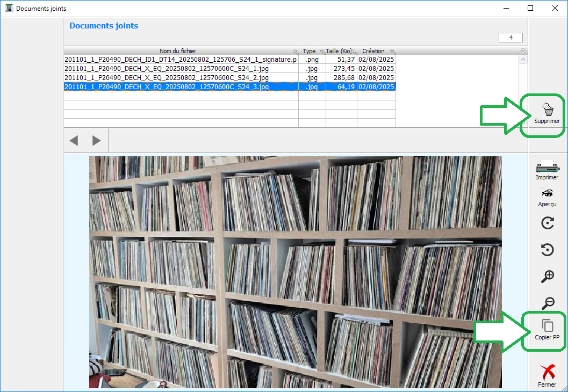Image resolution: width=568 pixels, height=392 pixels.
Task: Go to previous document with left arrow
Action: coord(74,141)
